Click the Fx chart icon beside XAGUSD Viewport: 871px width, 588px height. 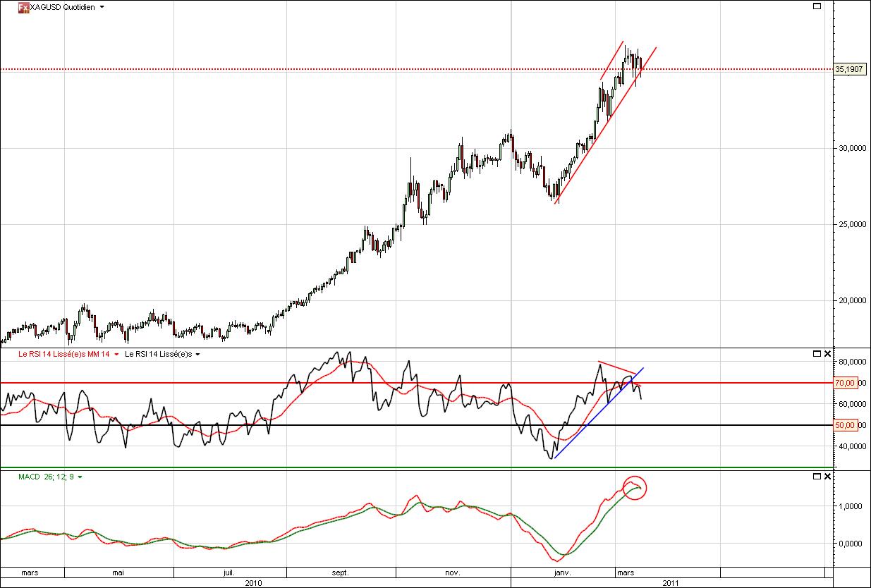(23, 8)
